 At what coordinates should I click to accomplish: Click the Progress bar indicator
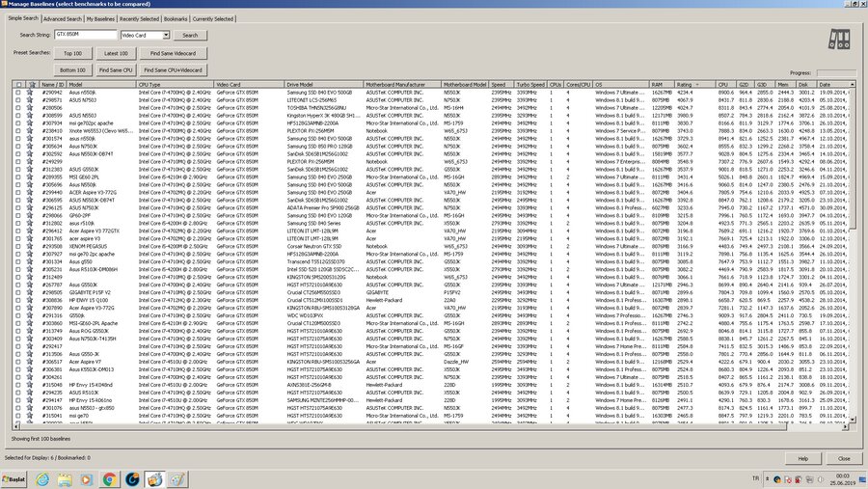(836, 73)
